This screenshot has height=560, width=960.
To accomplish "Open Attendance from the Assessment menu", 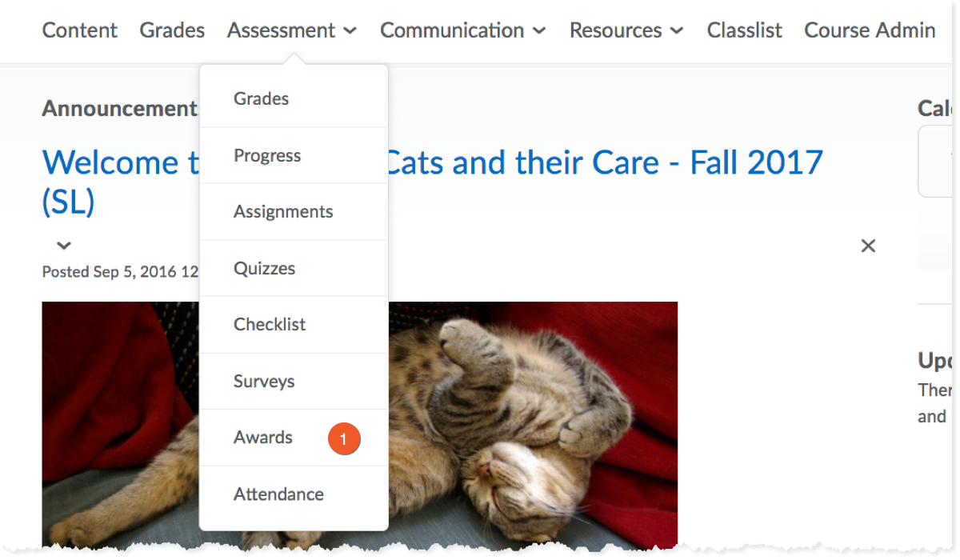I will coord(278,494).
